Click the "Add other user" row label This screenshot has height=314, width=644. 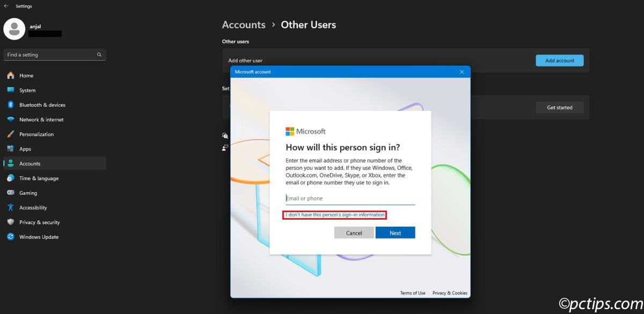pyautogui.click(x=245, y=61)
